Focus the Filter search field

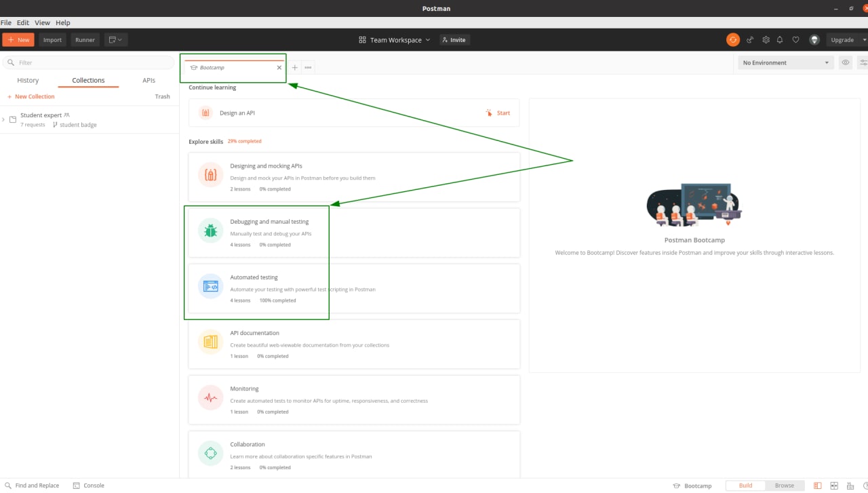[88, 62]
